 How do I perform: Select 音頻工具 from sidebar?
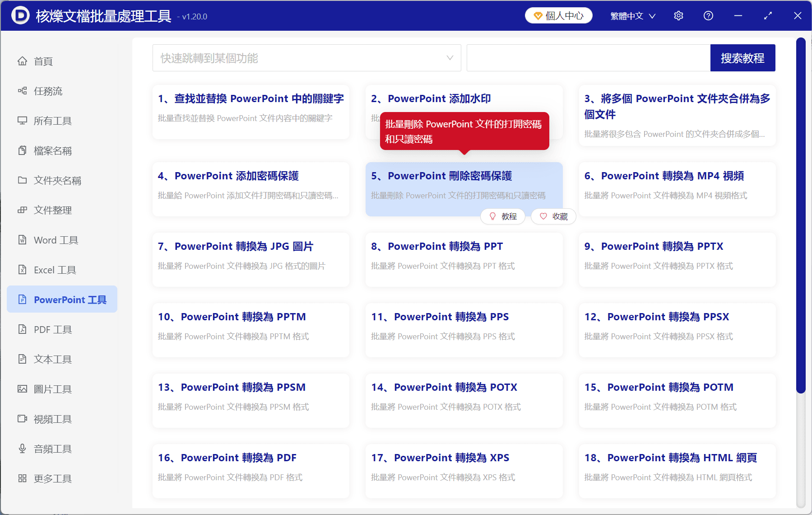(51, 449)
